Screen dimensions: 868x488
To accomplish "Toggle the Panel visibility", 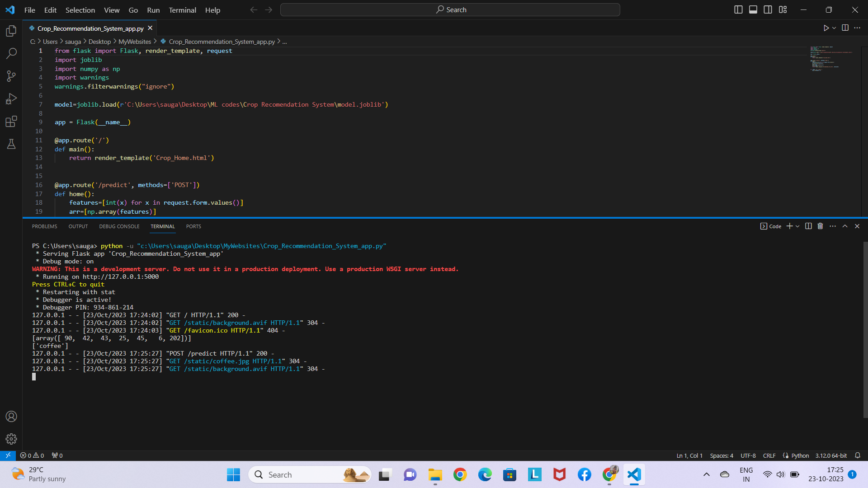I will pyautogui.click(x=753, y=9).
